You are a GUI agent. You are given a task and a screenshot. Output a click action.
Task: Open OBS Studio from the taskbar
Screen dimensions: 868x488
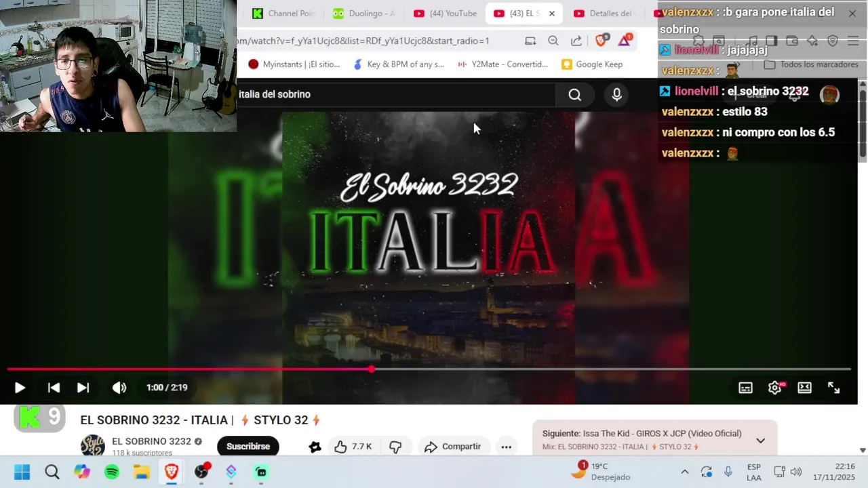201,472
